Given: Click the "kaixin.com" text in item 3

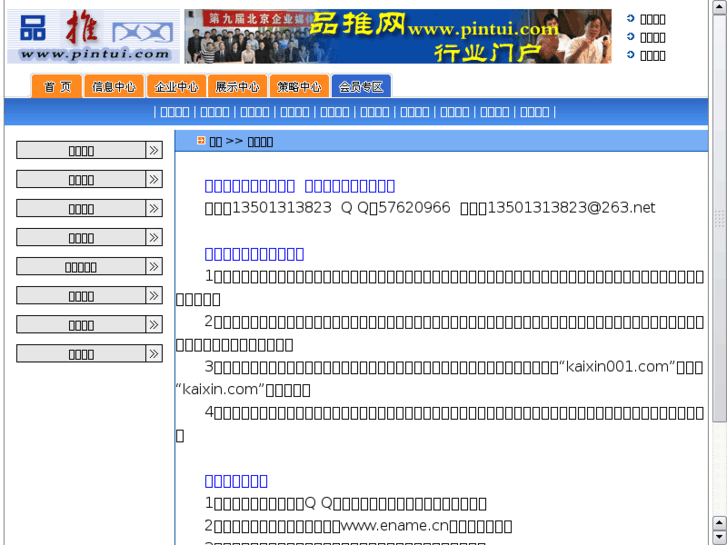Looking at the screenshot, I should [220, 389].
